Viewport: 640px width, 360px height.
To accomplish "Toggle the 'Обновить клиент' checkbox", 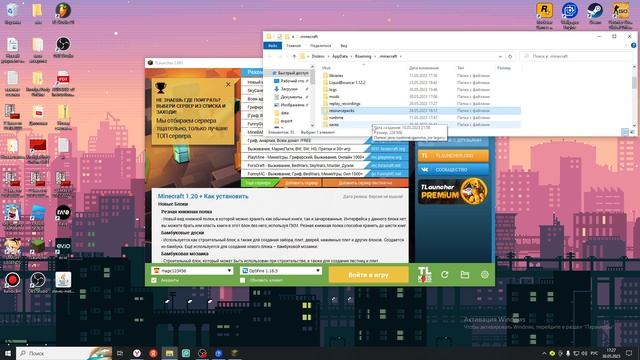I will [243, 280].
